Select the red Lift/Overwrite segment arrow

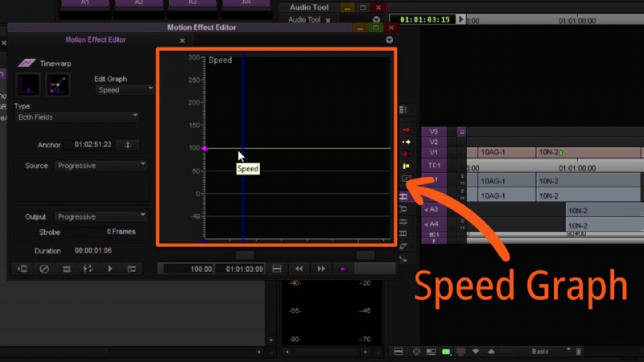[406, 130]
